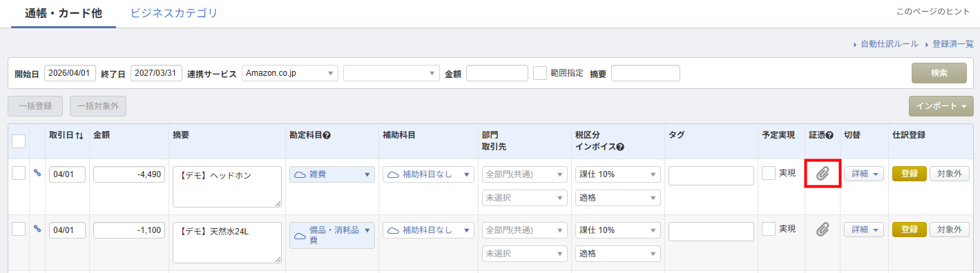Open the voucher paperclip for the ヘッドホン row
The width and height of the screenshot is (980, 273).
coord(822,174)
